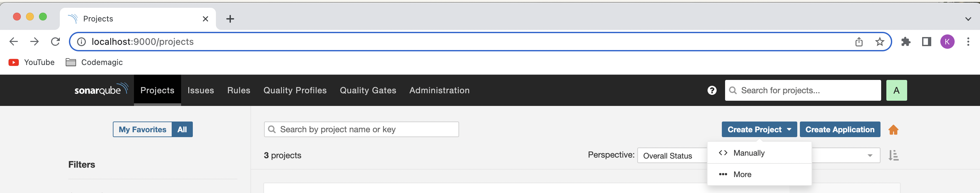
Task: Open the Perspective Overall Status dropdown
Action: click(671, 156)
